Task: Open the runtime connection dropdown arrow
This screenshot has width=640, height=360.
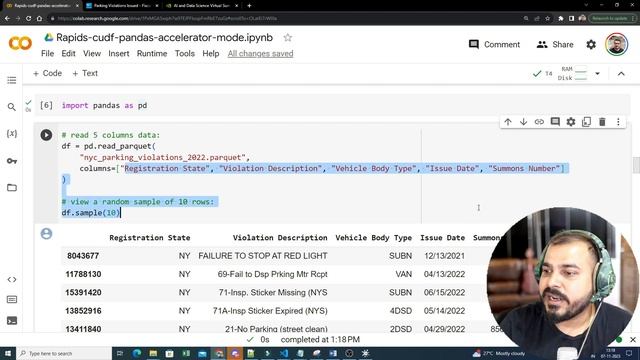Action: click(598, 74)
